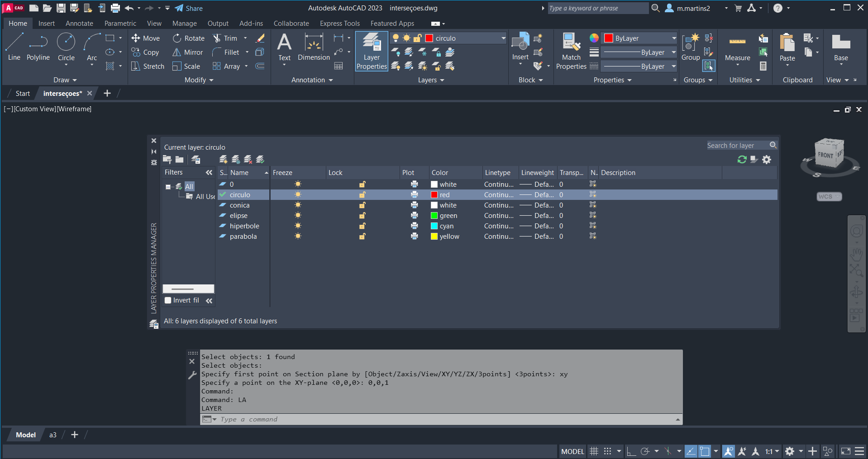This screenshot has height=459, width=868.
Task: Check the Invert filter checkbox
Action: tap(168, 300)
